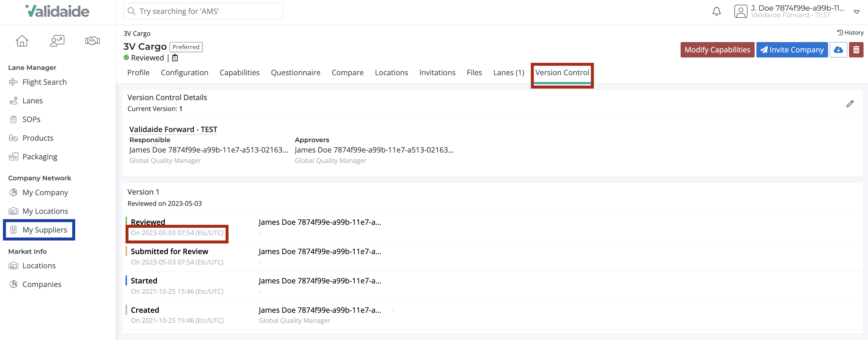Click the Reviewed status entry

pos(148,222)
